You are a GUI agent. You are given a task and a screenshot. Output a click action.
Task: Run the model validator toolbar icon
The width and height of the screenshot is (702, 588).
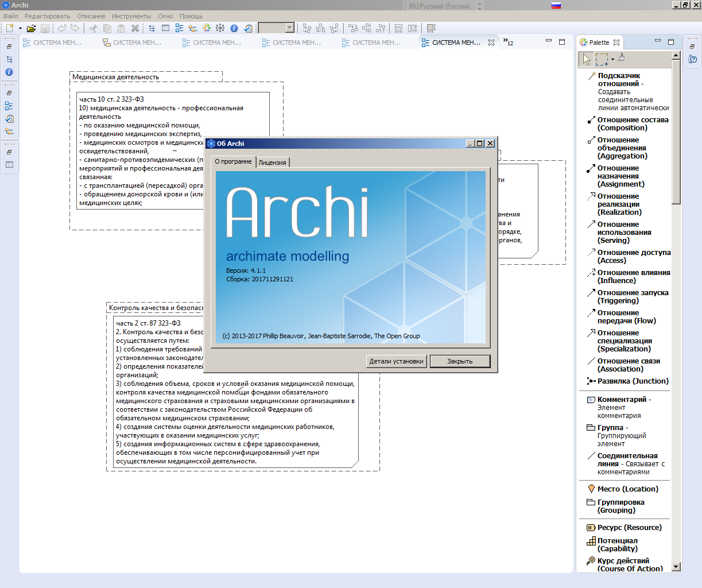click(249, 28)
